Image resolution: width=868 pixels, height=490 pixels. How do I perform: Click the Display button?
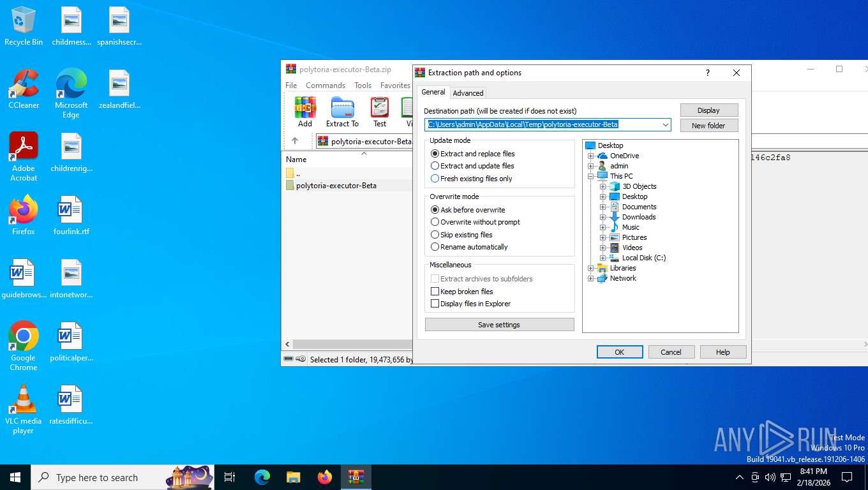pyautogui.click(x=708, y=110)
